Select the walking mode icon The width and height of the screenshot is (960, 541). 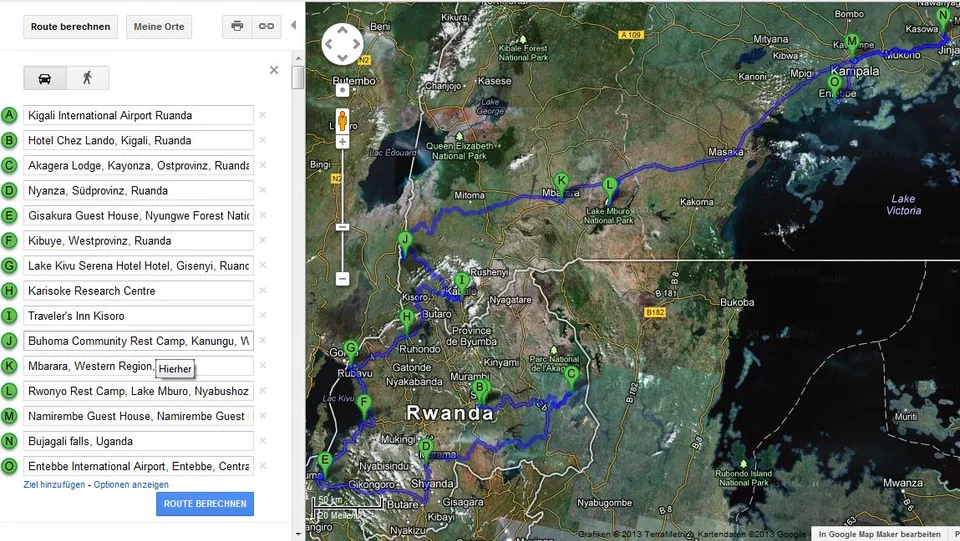click(x=88, y=78)
